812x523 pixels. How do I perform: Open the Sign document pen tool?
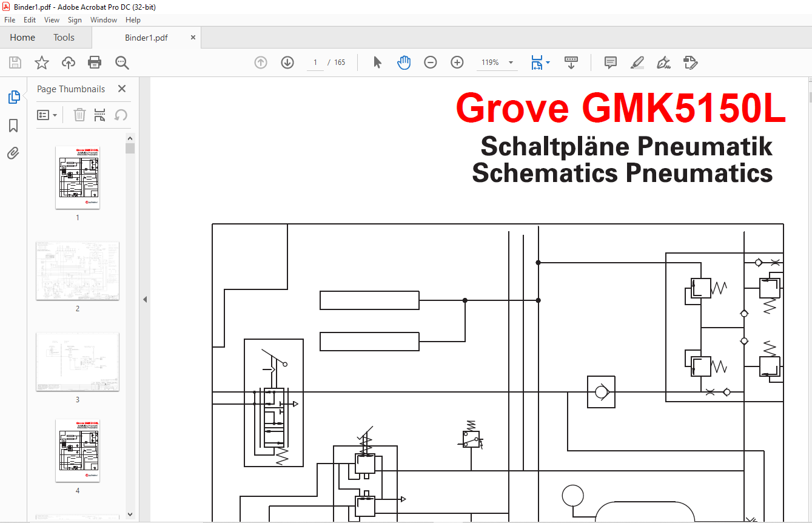pyautogui.click(x=663, y=62)
